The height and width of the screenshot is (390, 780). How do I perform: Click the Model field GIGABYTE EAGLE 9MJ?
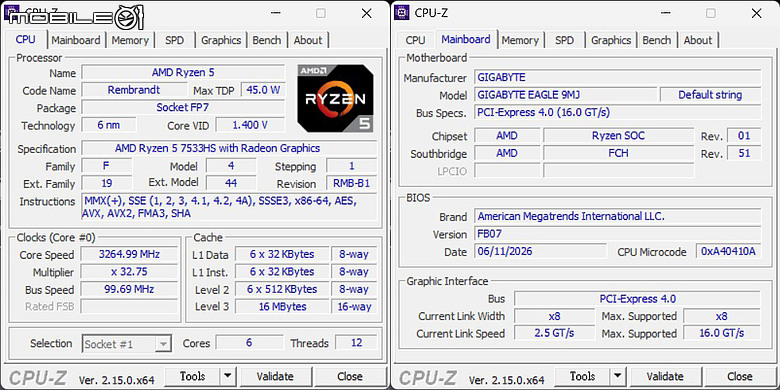click(566, 95)
